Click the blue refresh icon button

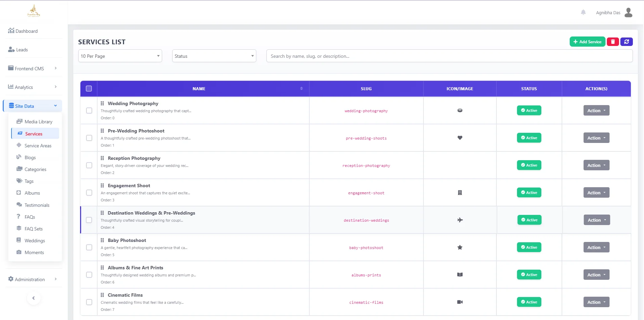626,42
